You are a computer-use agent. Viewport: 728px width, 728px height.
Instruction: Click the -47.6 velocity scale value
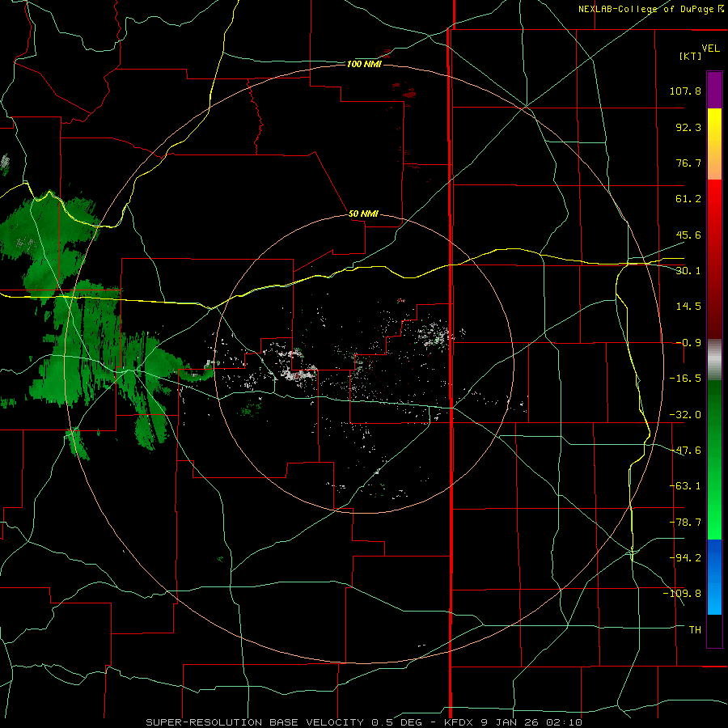click(685, 451)
